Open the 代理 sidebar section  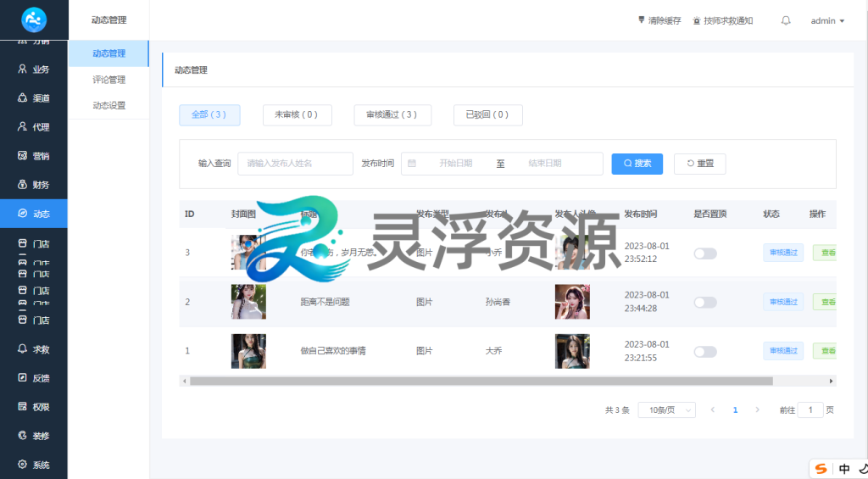tap(34, 127)
